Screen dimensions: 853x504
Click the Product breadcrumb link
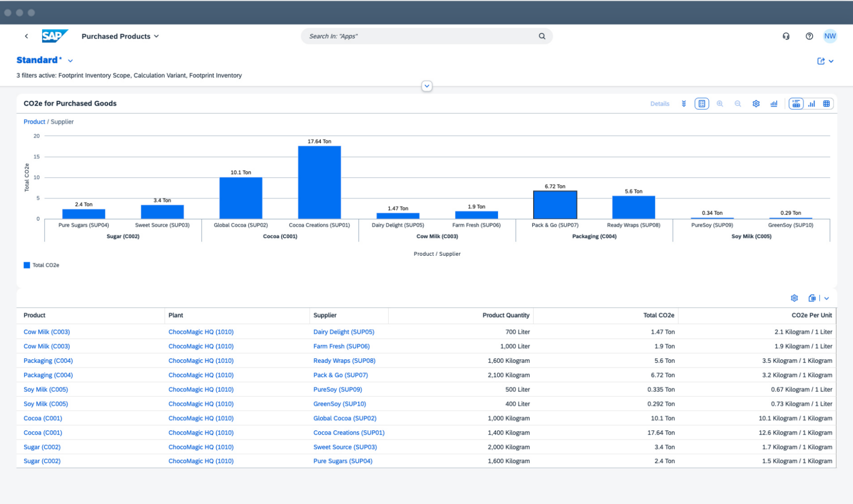click(x=34, y=122)
